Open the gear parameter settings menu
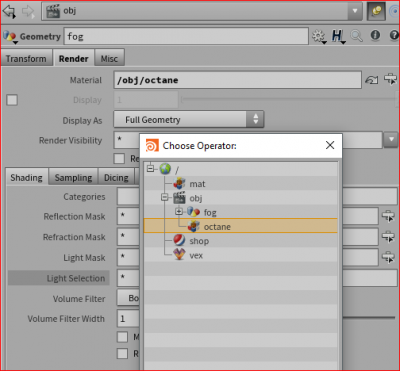Image resolution: width=400 pixels, height=371 pixels. tap(319, 36)
